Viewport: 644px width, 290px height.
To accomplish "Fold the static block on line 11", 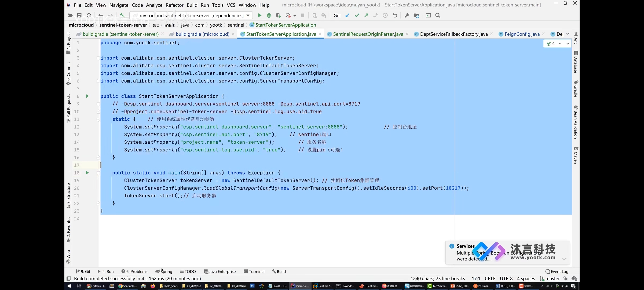I will [x=98, y=119].
